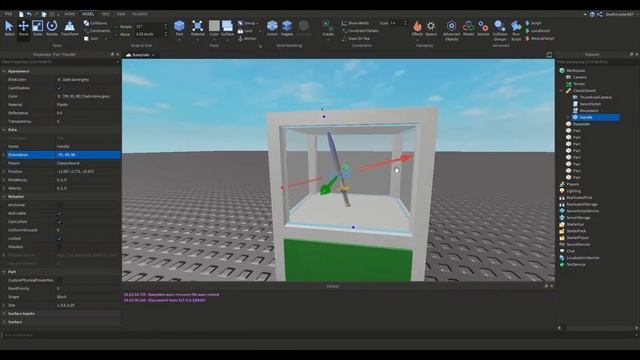The image size is (640, 360).
Task: Toggle the Archivable property checkbox
Action: point(59,213)
